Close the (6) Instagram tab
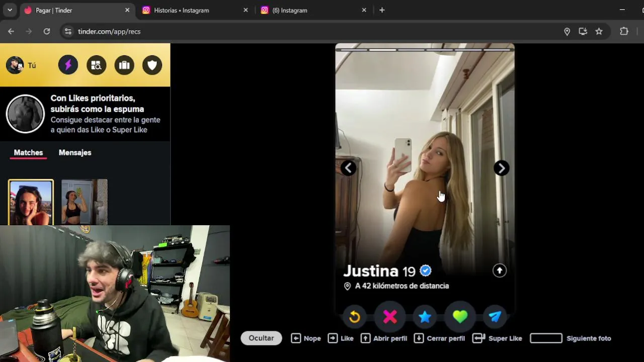 coord(364,10)
